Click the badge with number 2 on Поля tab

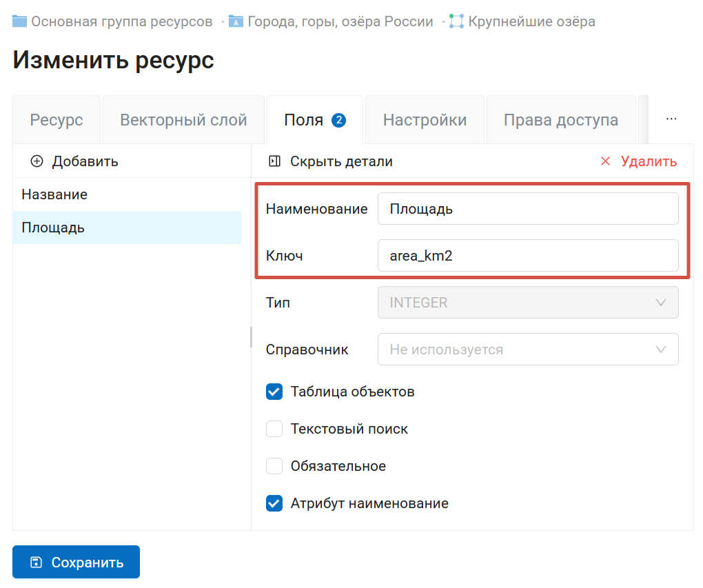point(338,120)
